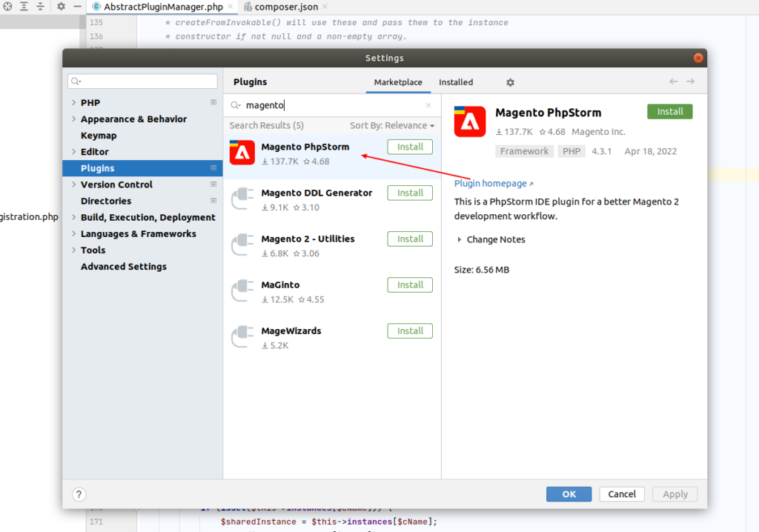The image size is (759, 532).
Task: Click the project-level marker beside Version Control
Action: (213, 184)
